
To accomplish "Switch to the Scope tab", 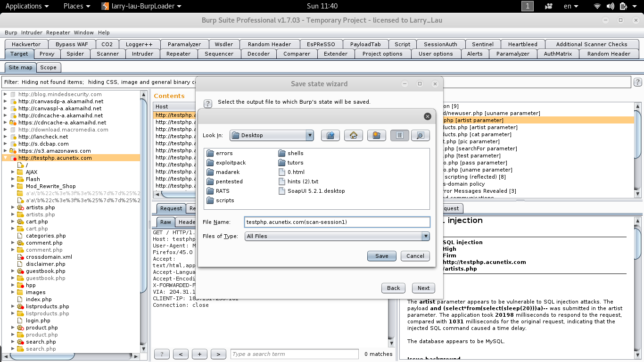I will [48, 67].
